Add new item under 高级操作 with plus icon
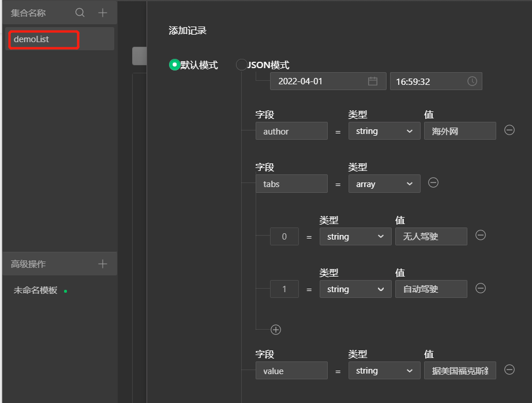This screenshot has width=532, height=403. coord(102,263)
